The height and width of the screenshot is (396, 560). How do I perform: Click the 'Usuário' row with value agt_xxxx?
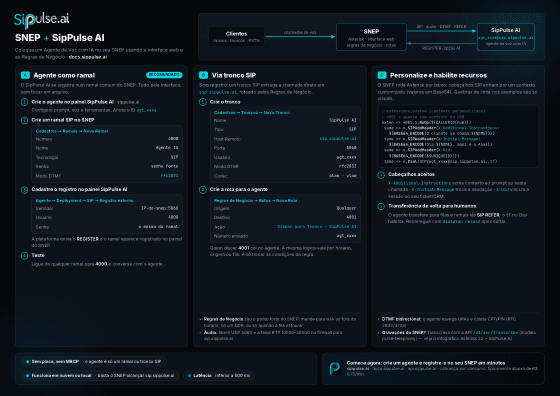pos(285,157)
